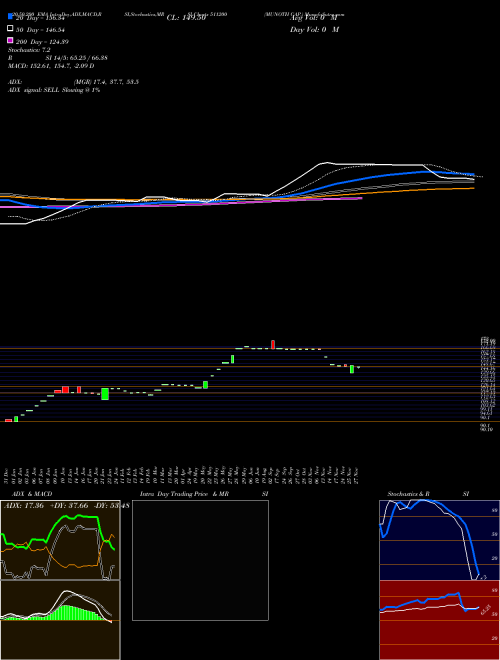Click the tall red candlestick at chart peak

pyautogui.click(x=273, y=344)
